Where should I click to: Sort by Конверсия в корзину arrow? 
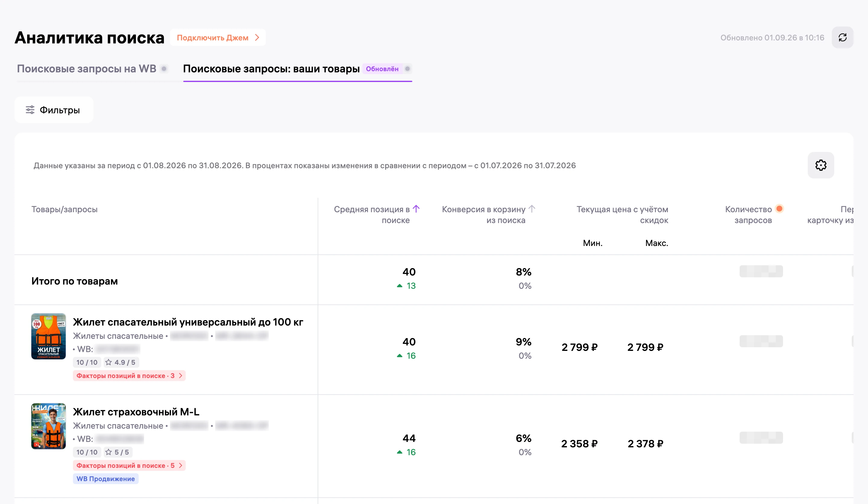tap(531, 209)
